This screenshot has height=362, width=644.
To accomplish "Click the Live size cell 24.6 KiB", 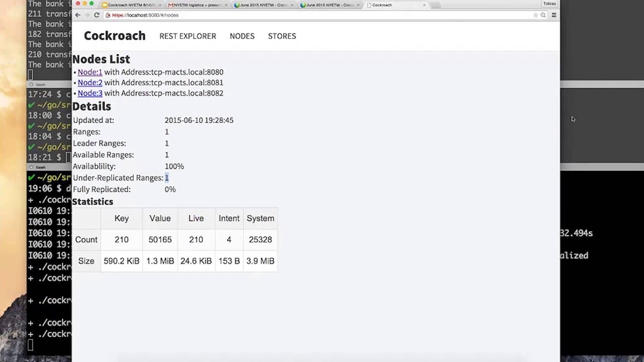I will [196, 261].
